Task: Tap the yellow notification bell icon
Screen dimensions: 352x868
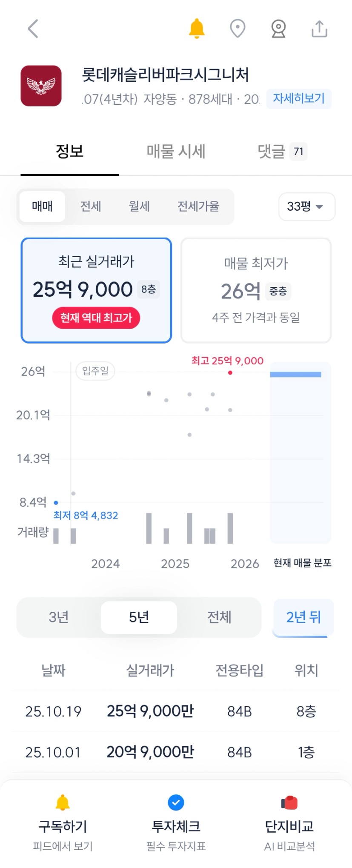Action: [197, 29]
